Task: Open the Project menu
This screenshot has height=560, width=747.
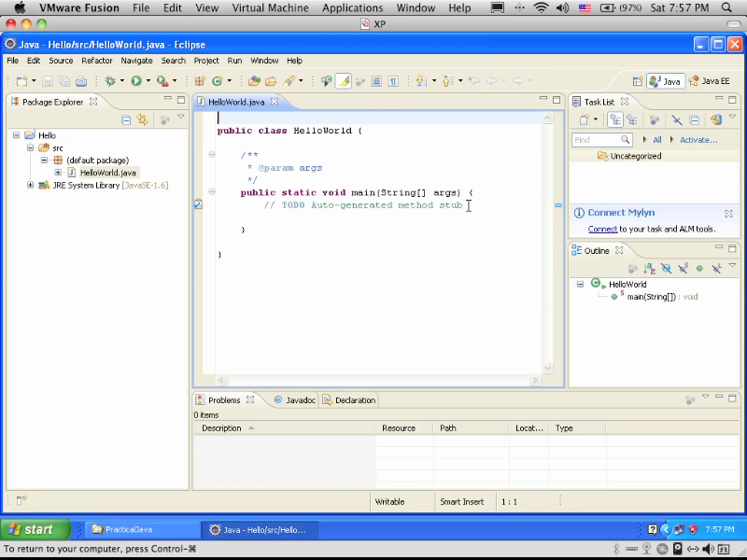Action: [x=206, y=61]
